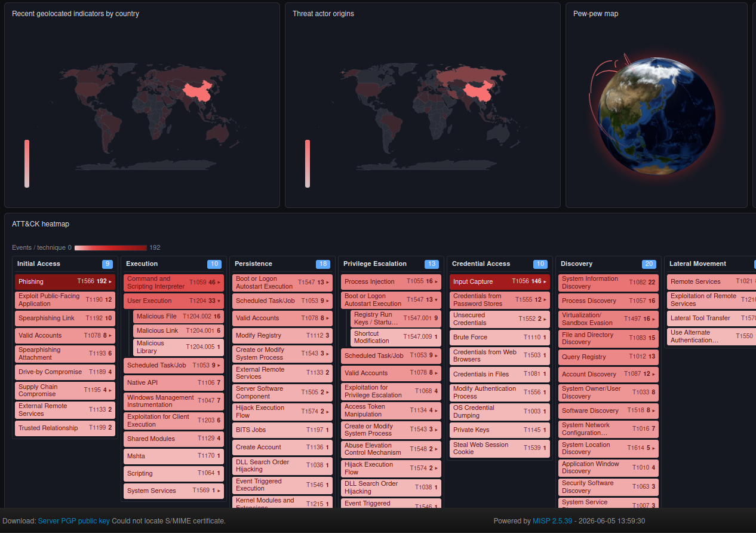Viewport: 756px width, 533px height.
Task: Click the Events / technique gradient legend
Action: point(110,247)
